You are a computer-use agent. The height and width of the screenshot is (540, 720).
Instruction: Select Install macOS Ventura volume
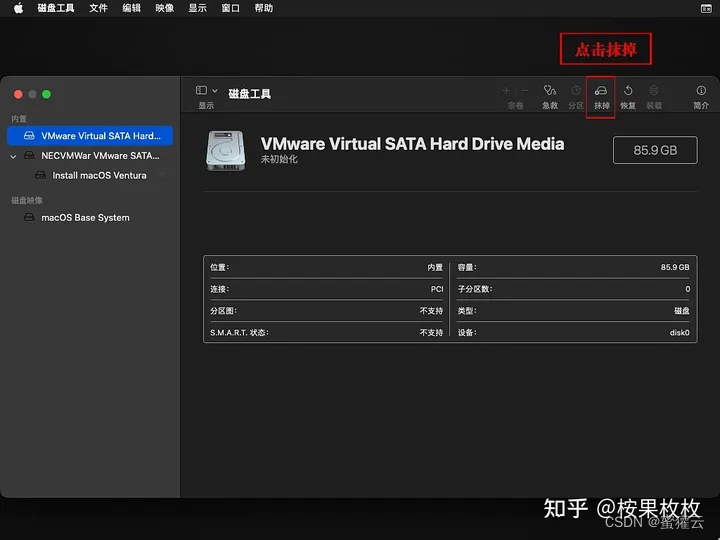pos(90,175)
